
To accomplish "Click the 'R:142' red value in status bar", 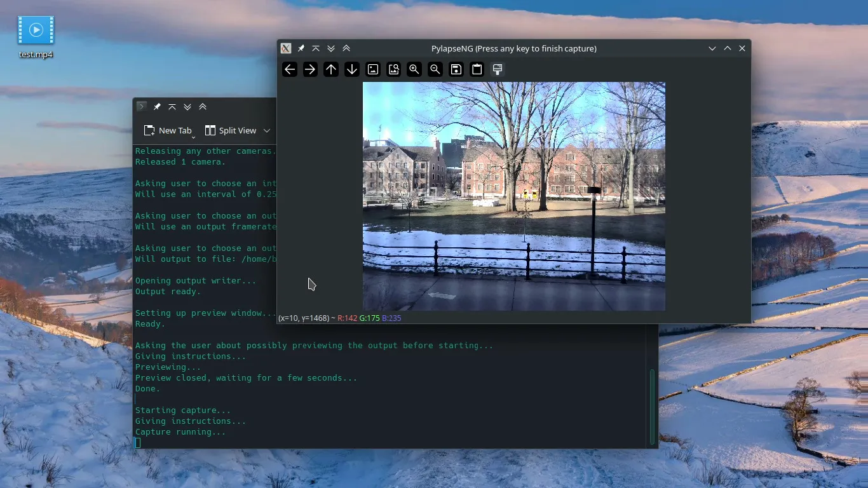I will (347, 318).
